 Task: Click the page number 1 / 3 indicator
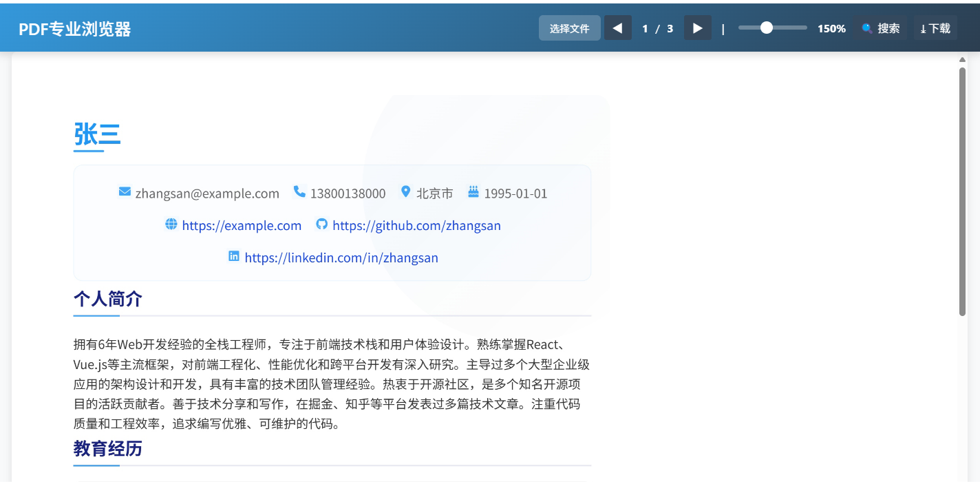click(657, 28)
